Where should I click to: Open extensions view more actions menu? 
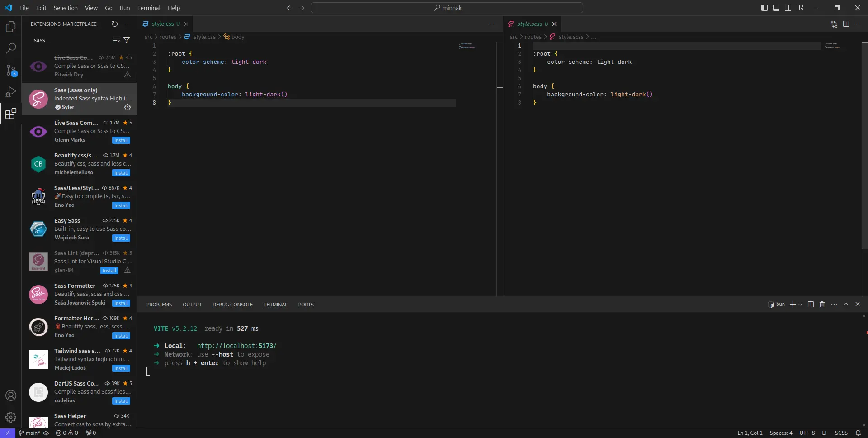(x=127, y=24)
